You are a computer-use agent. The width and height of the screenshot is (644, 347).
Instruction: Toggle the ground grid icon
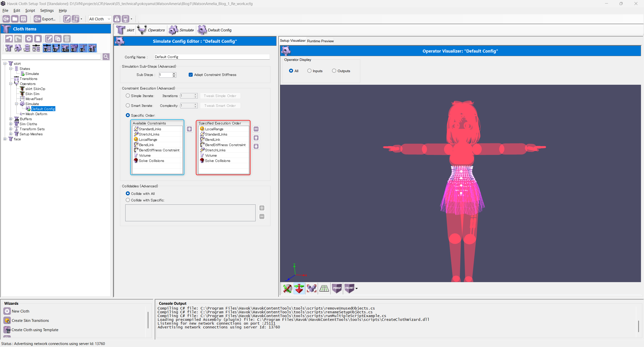coord(324,288)
